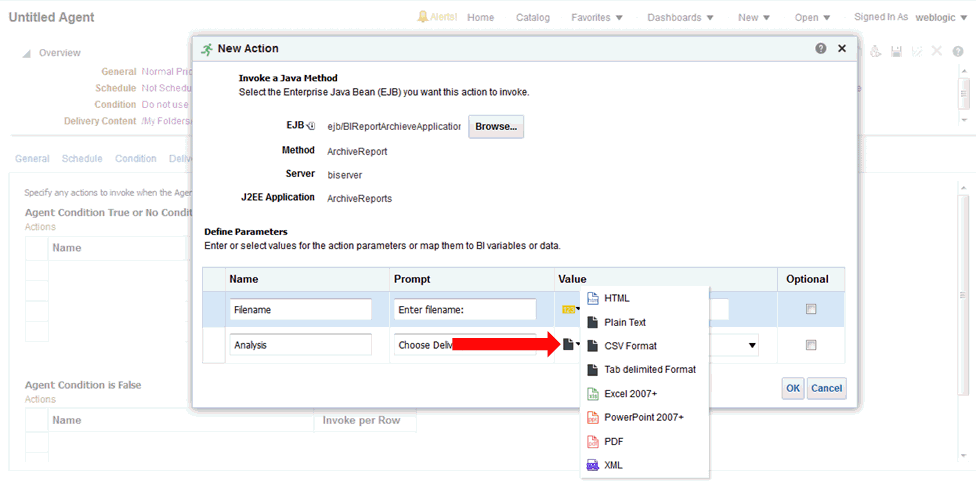Pick PowerPoint 2007+ from the format menu

coord(644,417)
